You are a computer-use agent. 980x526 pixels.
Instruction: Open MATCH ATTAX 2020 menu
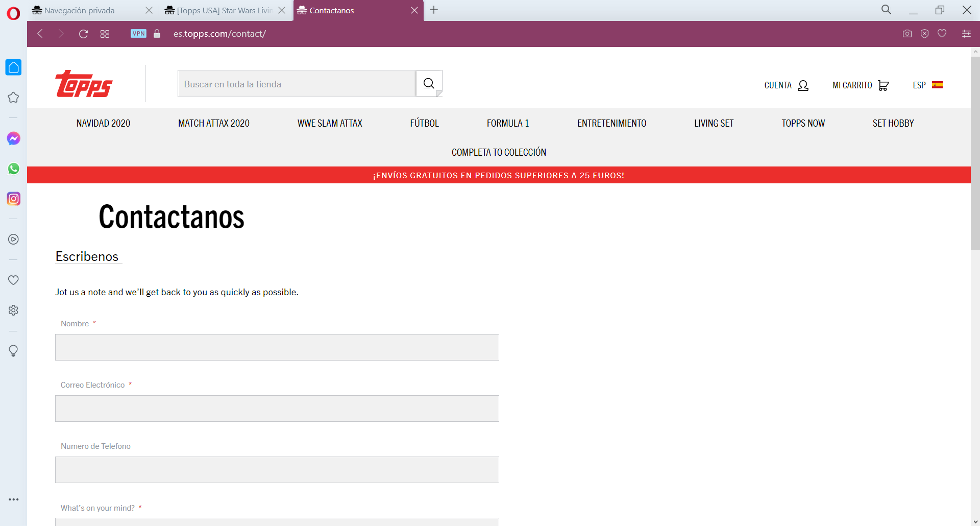click(x=214, y=123)
